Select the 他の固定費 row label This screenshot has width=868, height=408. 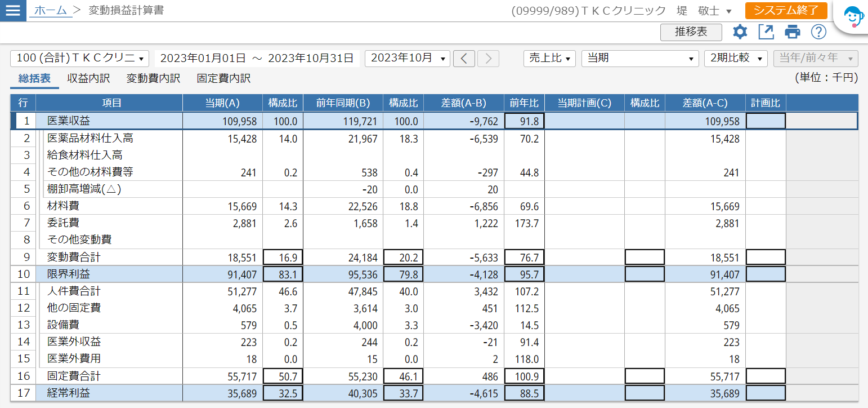point(74,308)
